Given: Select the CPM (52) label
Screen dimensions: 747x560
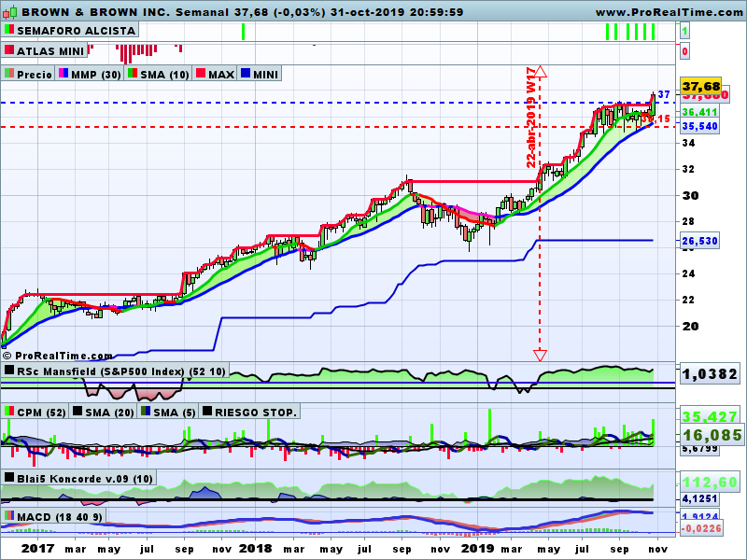Looking at the screenshot, I should pos(41,413).
